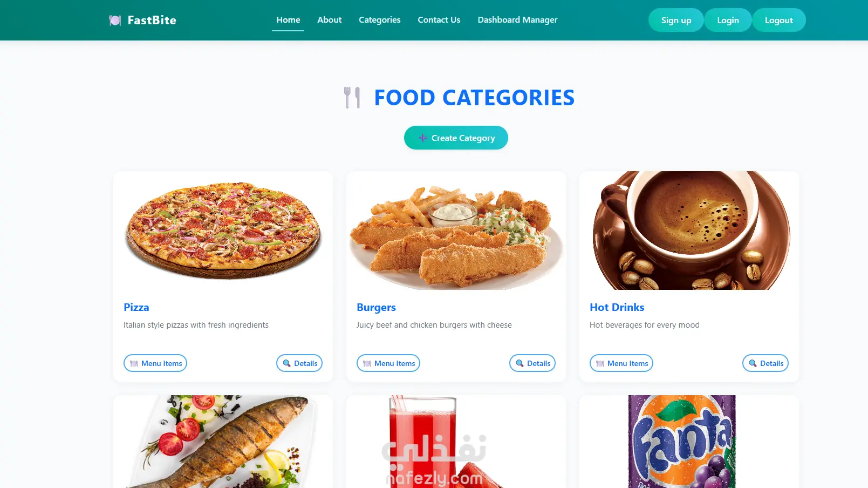868x488 pixels.
Task: Click the plus icon in Create Category
Action: [x=422, y=138]
